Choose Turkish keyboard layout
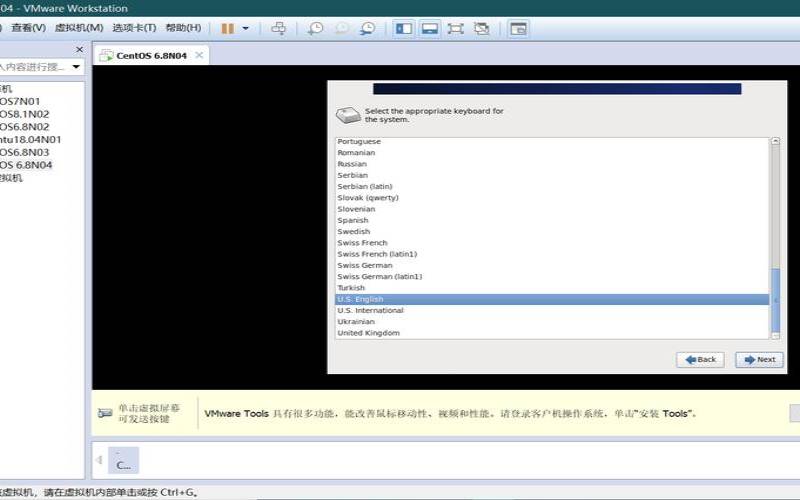 pos(552,288)
